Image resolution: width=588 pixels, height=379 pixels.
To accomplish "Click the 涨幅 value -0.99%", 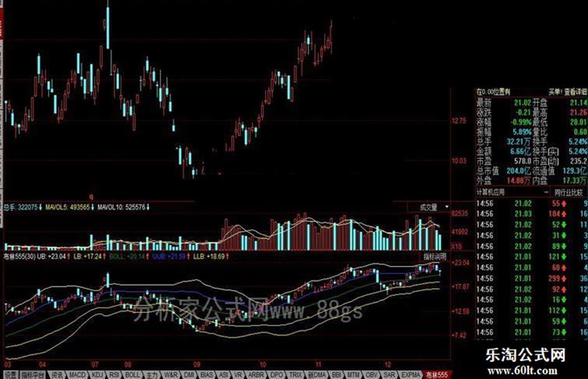I will (x=521, y=123).
